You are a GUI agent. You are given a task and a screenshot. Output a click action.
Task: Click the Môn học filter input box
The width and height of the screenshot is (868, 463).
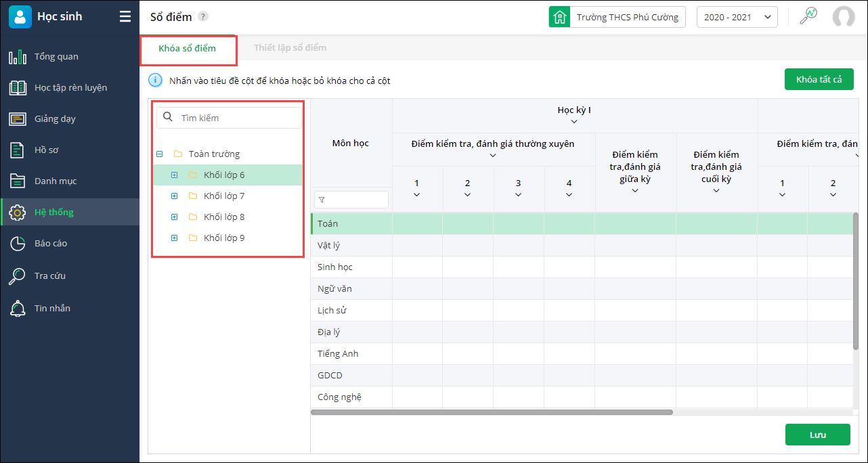[351, 200]
